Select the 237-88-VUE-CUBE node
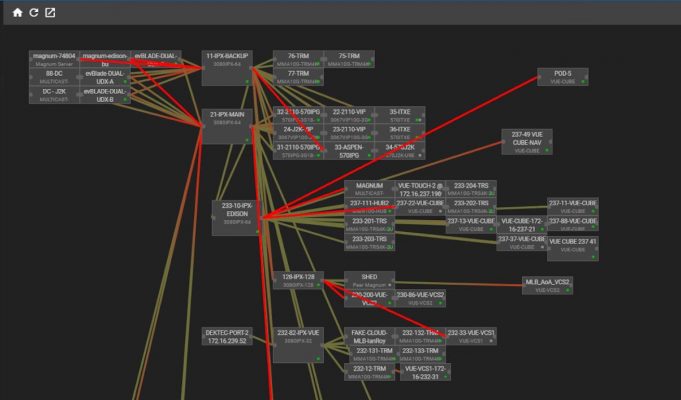Screen dimensions: 681x400 (573, 224)
